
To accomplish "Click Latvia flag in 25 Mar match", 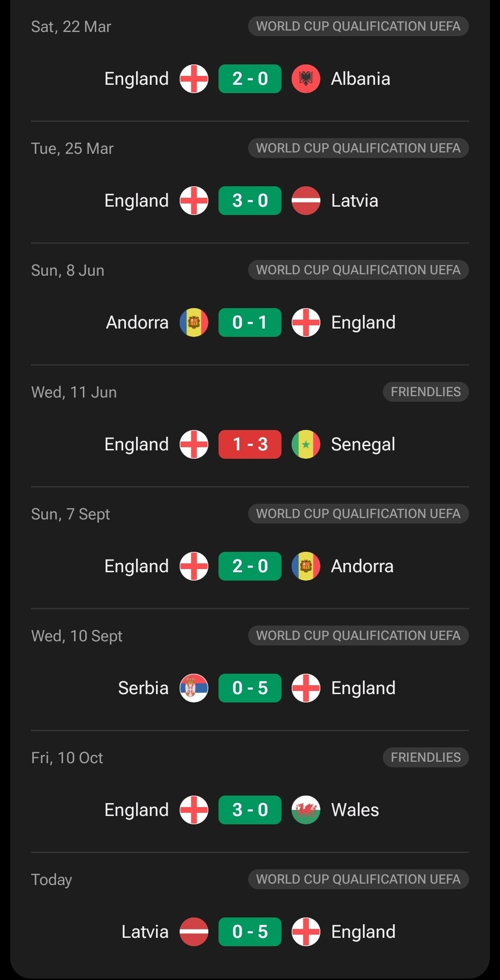I will click(306, 201).
